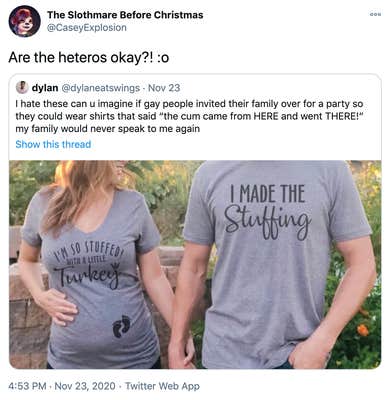Image resolution: width=391 pixels, height=400 pixels.
Task: Open the @dylaneatswings handle
Action: pyautogui.click(x=100, y=88)
